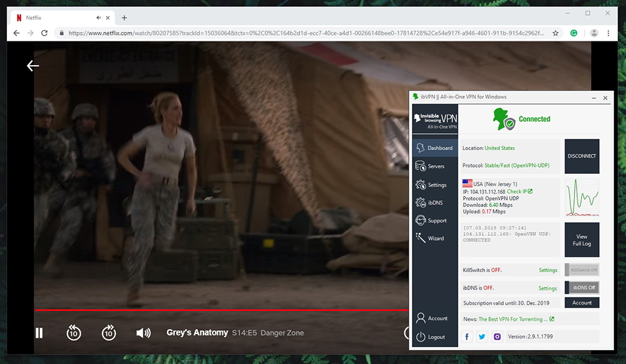Open the Chrome profile avatar
The width and height of the screenshot is (626, 364).
point(594,33)
